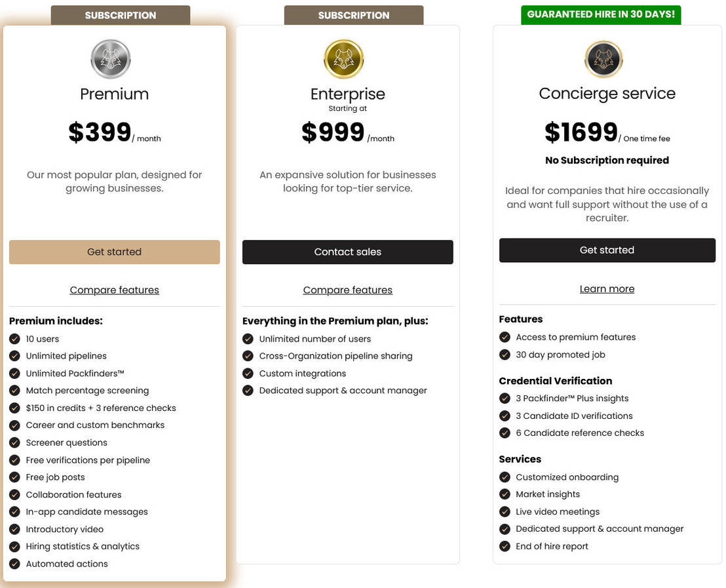Click the checkmark next to 'Market insights'
The height and width of the screenshot is (588, 726).
pyautogui.click(x=505, y=494)
